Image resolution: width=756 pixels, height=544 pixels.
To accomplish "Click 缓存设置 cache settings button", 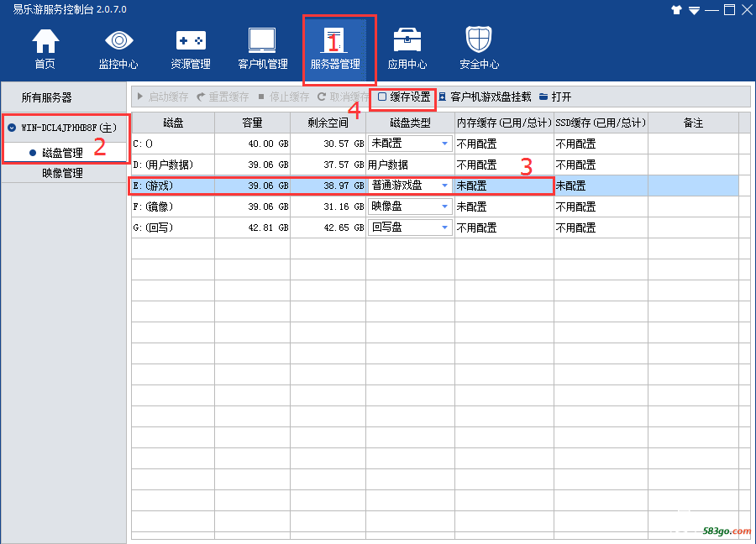I will click(404, 97).
